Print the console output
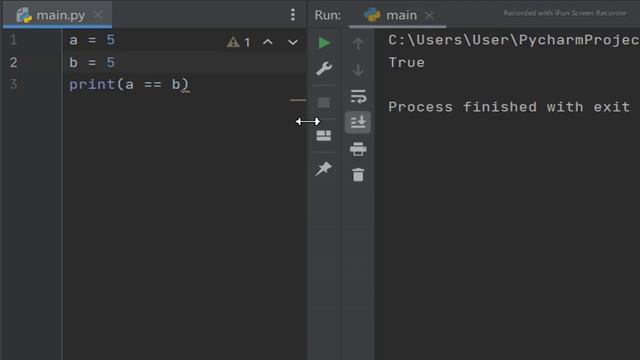The height and width of the screenshot is (360, 640). [358, 149]
